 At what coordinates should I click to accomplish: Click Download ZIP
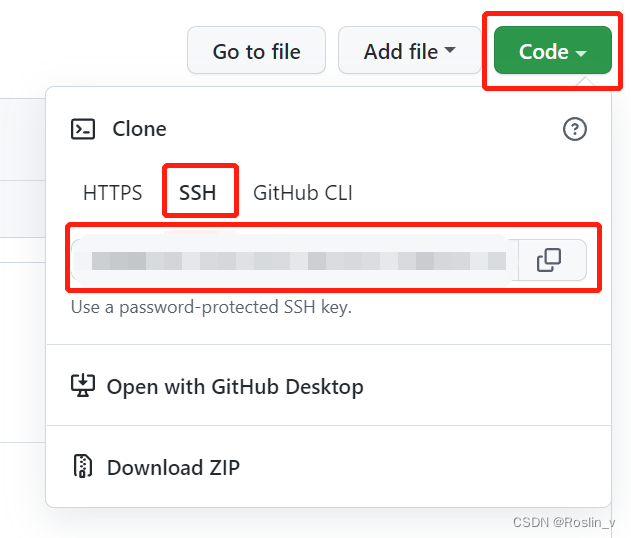(173, 467)
